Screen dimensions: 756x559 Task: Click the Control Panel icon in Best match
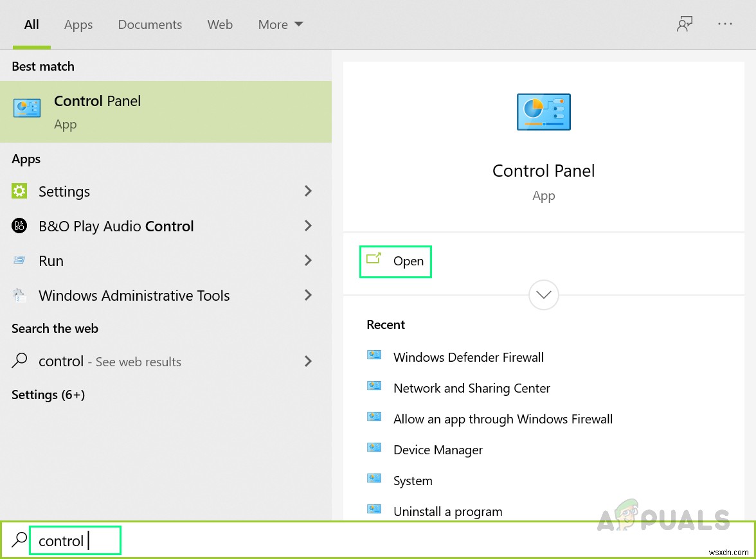pyautogui.click(x=27, y=109)
